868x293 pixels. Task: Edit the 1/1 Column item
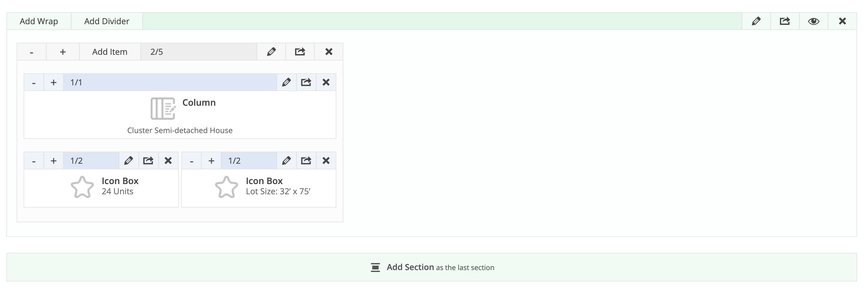[287, 82]
